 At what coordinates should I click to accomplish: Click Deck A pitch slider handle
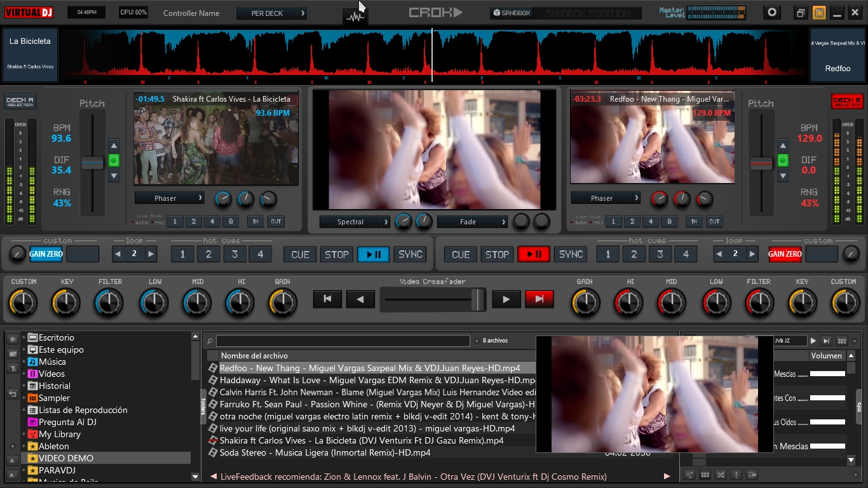click(x=92, y=163)
